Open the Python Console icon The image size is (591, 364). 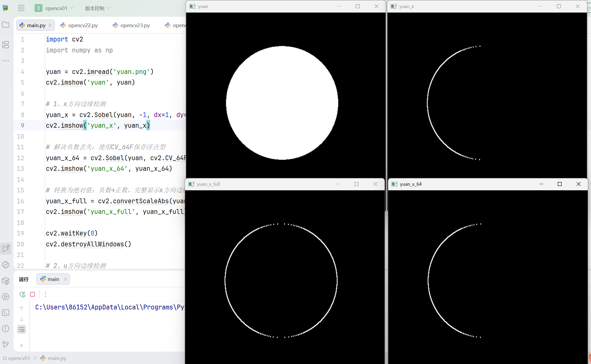(x=6, y=265)
